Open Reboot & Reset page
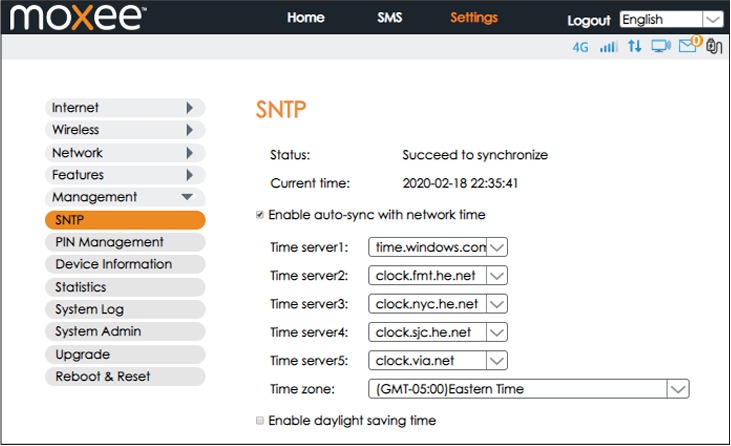 (125, 377)
